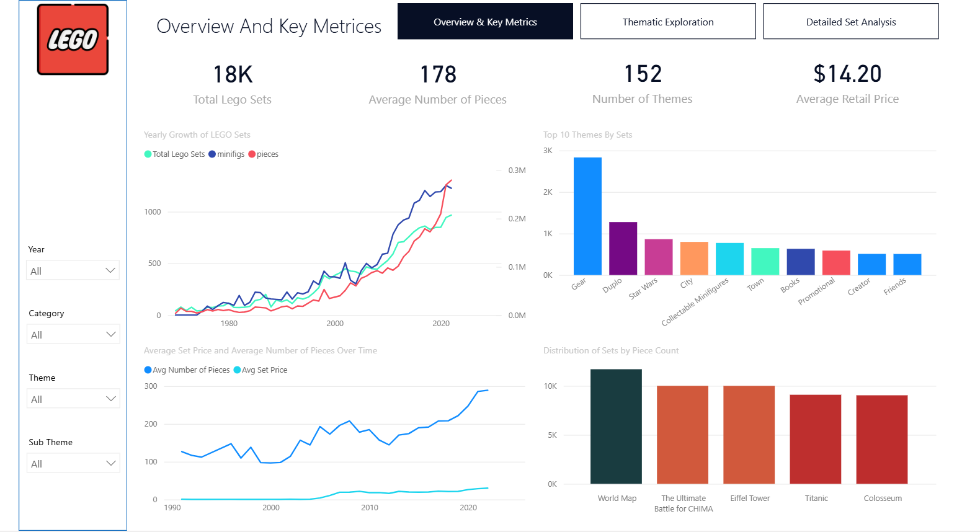Select the Gear bar in themes chart
Viewport: 980px width, 532px height.
coord(587,216)
